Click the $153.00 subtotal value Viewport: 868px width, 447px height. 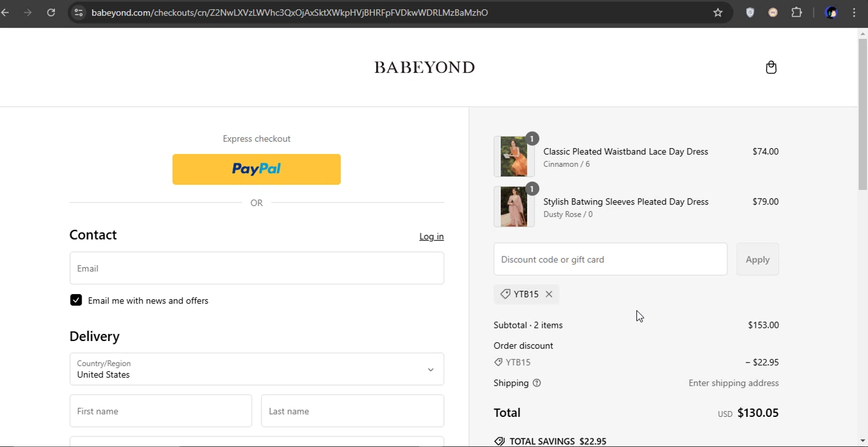click(763, 325)
